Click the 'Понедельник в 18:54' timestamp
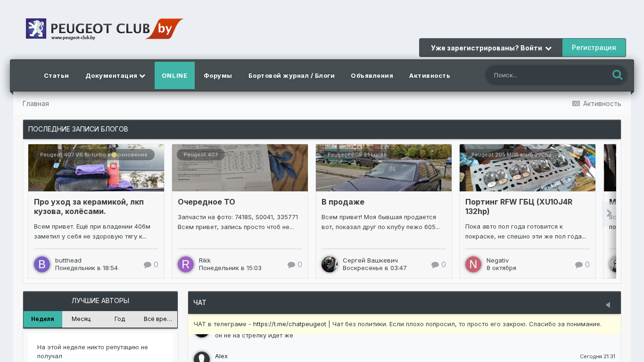The width and height of the screenshot is (644, 362). tap(86, 268)
